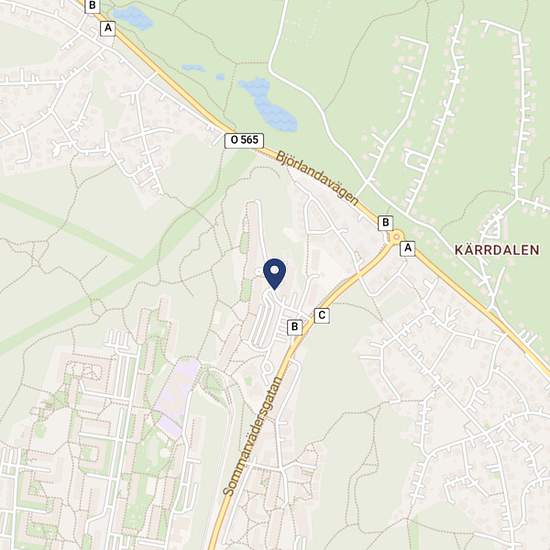Click the Björlandavägen street name label
This screenshot has height=550, width=550.
click(x=317, y=179)
